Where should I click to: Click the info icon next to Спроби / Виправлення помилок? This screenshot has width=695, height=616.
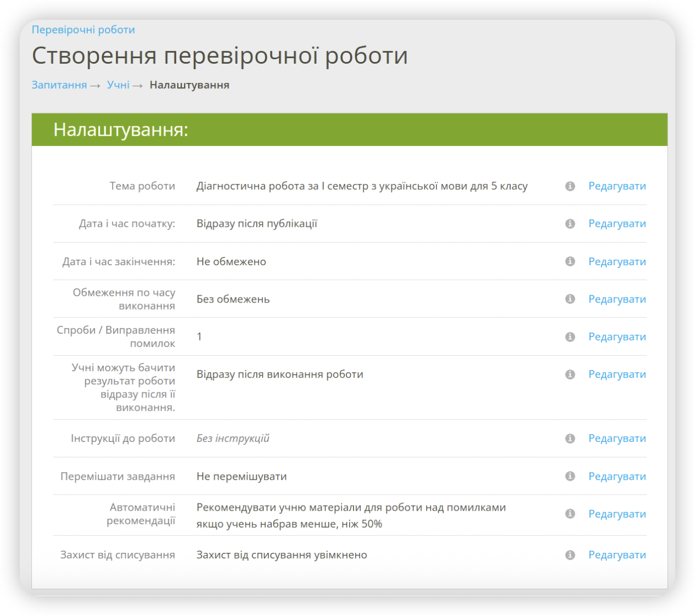point(570,337)
